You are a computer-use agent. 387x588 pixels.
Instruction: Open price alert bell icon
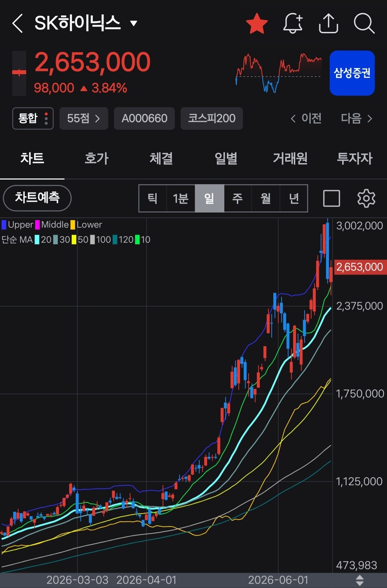[293, 24]
